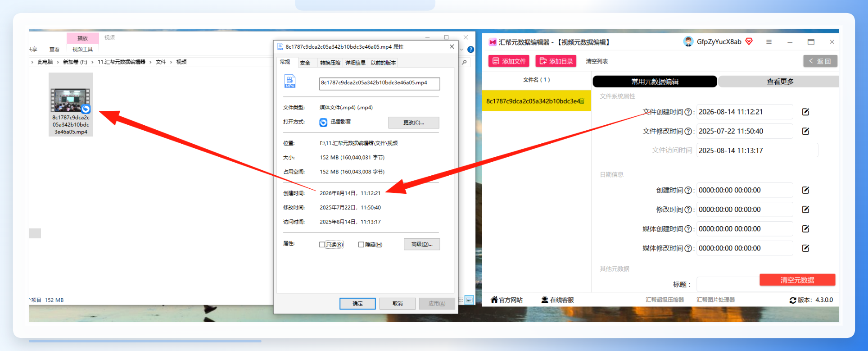Image resolution: width=868 pixels, height=351 pixels.
Task: Click the 添加文件 button in the metadata editor
Action: [509, 61]
